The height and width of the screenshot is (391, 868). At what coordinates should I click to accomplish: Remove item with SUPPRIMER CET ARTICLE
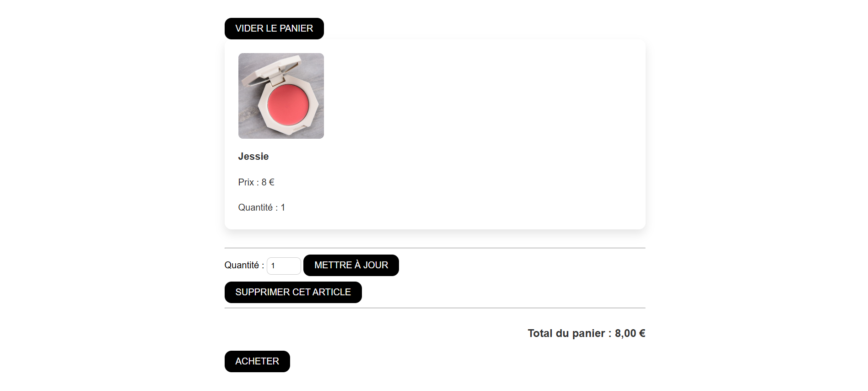click(x=293, y=292)
